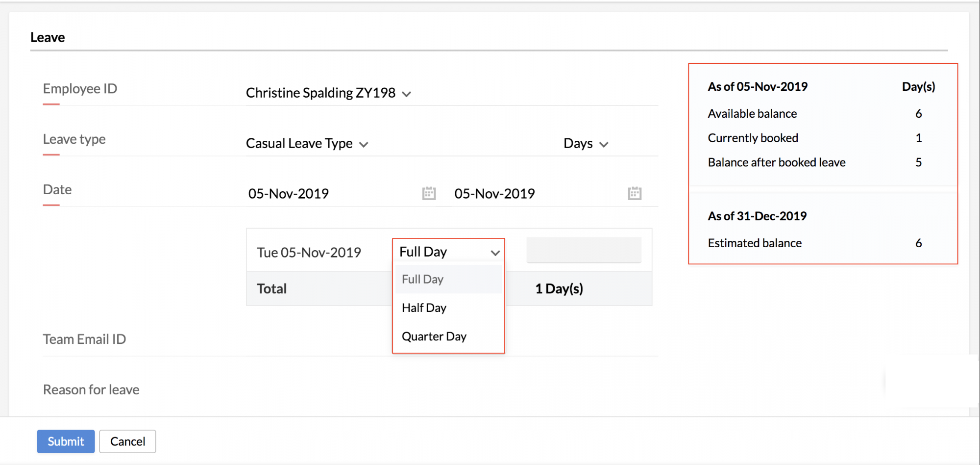Click the Total row label
980x465 pixels.
(272, 288)
